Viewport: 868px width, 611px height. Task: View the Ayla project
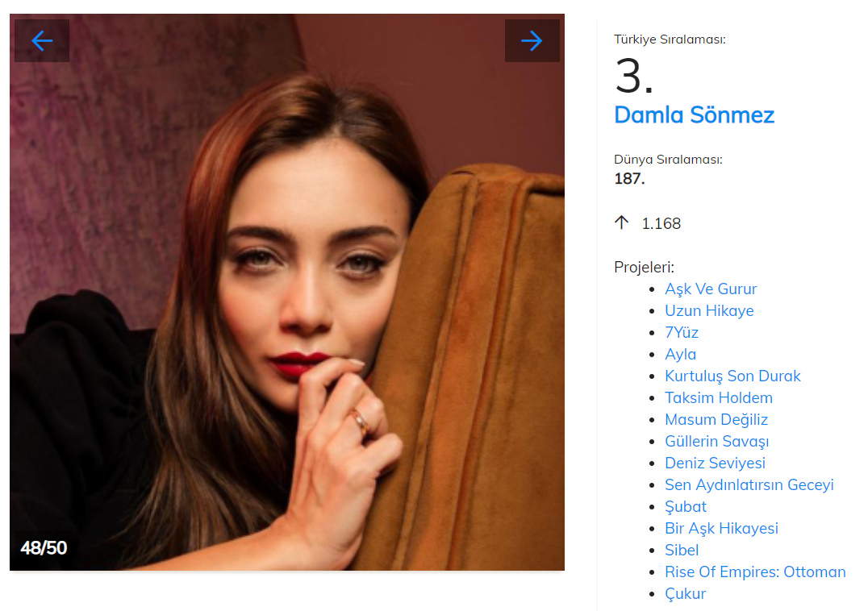tap(680, 354)
